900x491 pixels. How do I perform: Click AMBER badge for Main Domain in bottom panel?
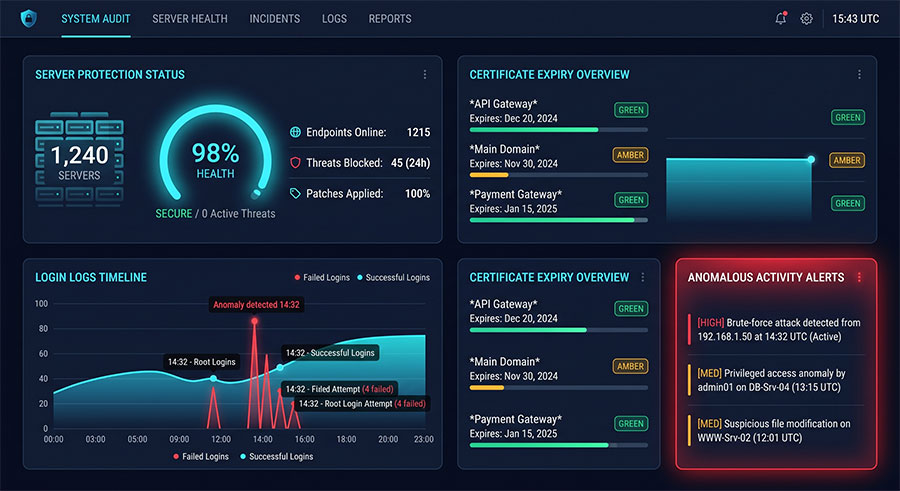pos(630,366)
